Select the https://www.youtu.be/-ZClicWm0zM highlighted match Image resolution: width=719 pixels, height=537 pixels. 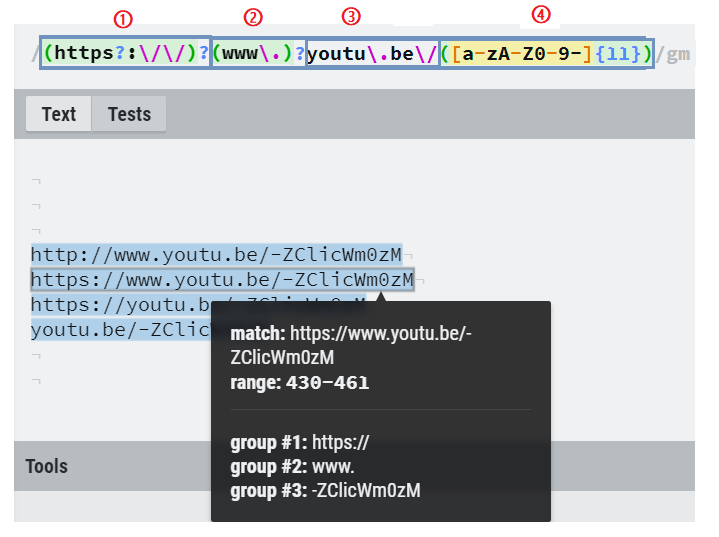pyautogui.click(x=222, y=280)
